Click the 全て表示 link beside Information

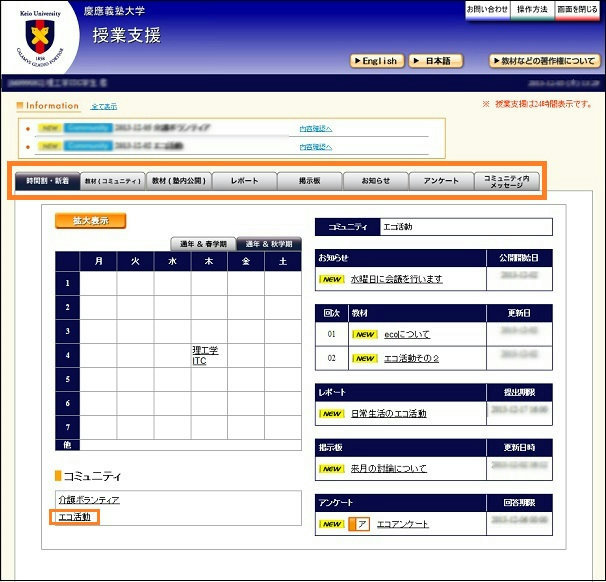pos(104,106)
